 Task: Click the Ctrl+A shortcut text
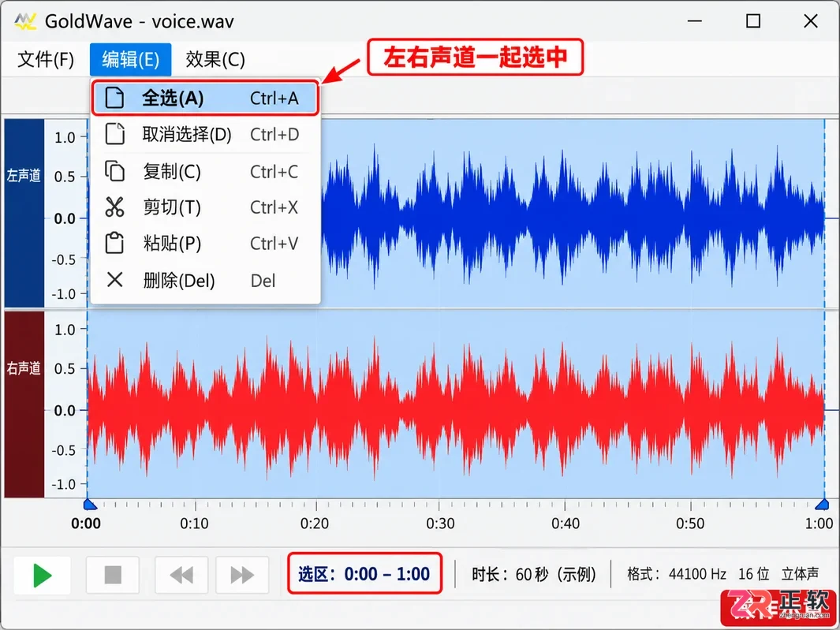click(274, 99)
